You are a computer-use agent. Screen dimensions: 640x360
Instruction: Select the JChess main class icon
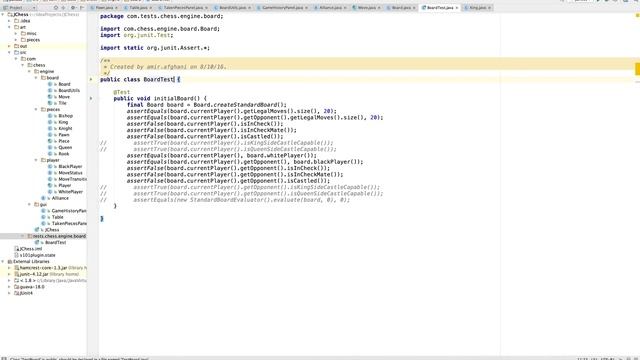tap(37, 230)
